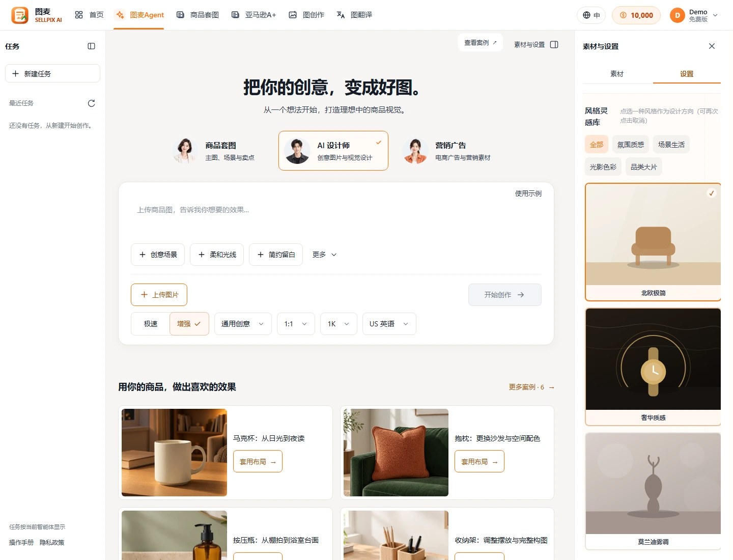Click the arrow after 更多案例 · 6

pos(551,387)
